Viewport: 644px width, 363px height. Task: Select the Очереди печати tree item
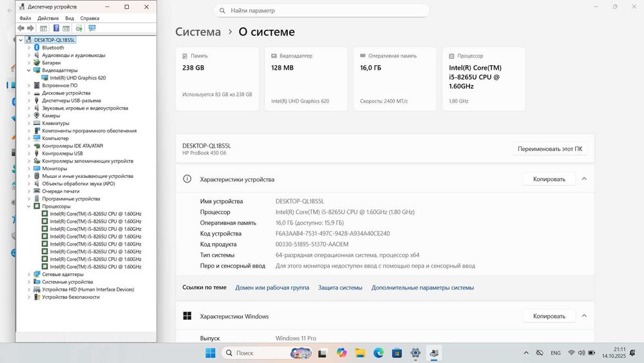(61, 191)
